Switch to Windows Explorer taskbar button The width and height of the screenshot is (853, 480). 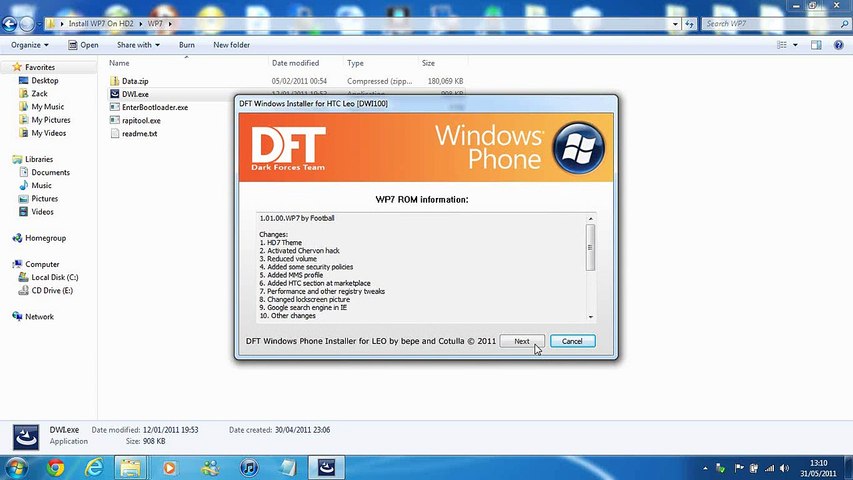tap(131, 467)
